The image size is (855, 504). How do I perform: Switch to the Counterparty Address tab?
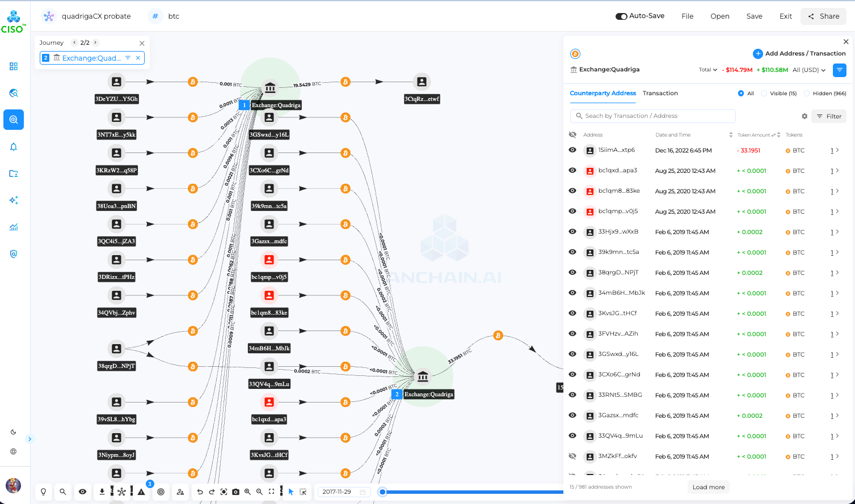click(x=603, y=94)
